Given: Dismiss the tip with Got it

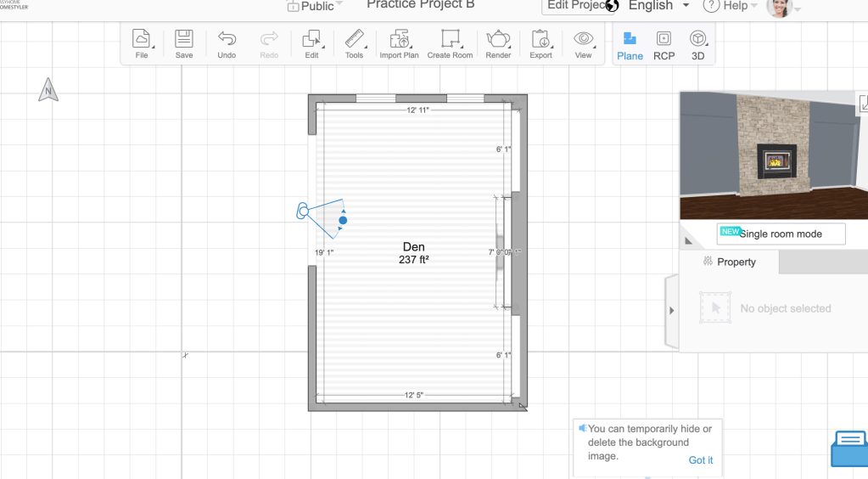Looking at the screenshot, I should [700, 460].
